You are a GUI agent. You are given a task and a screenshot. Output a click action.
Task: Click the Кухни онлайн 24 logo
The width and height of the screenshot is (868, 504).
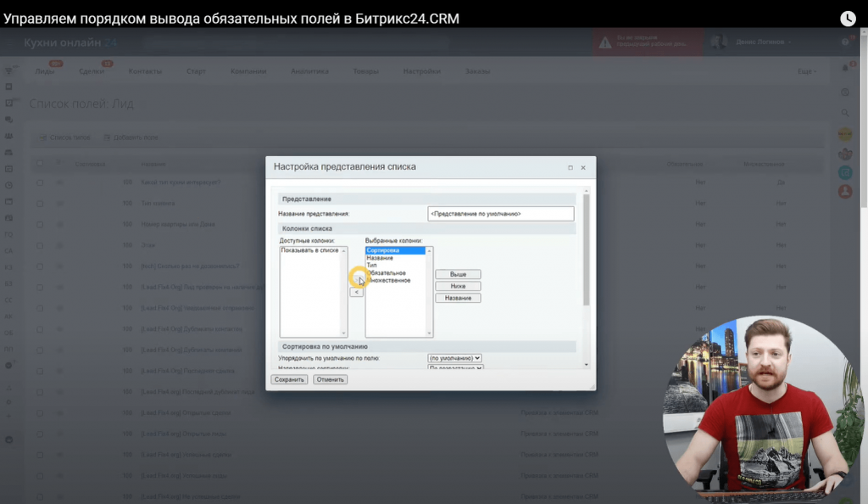70,42
